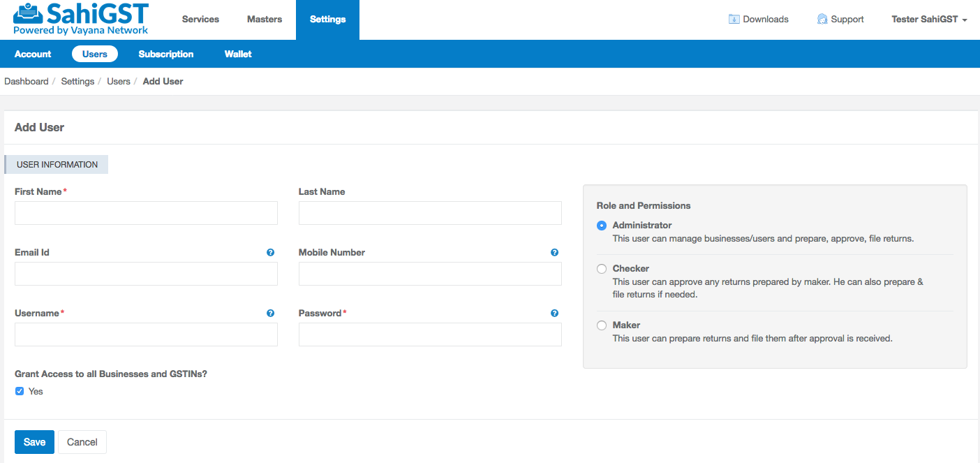Focus the Last Name input field
980x463 pixels.
pos(430,213)
